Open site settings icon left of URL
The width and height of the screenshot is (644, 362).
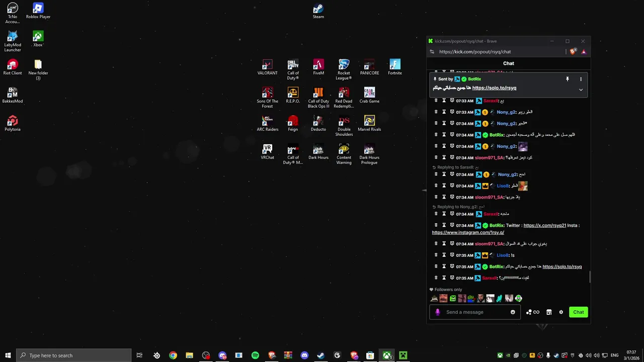pos(432,52)
